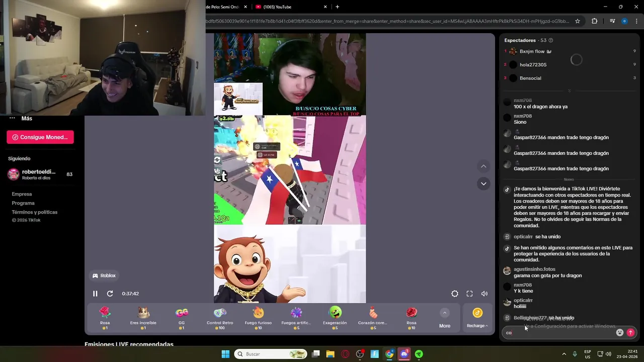
Task: Open the Chrome three-dot menu
Action: [x=636, y=21]
